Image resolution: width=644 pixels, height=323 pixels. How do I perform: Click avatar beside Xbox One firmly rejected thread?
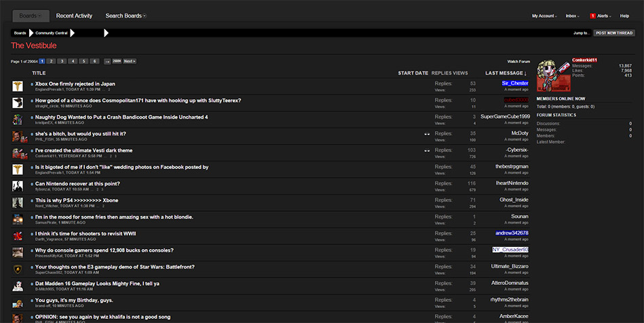point(17,86)
